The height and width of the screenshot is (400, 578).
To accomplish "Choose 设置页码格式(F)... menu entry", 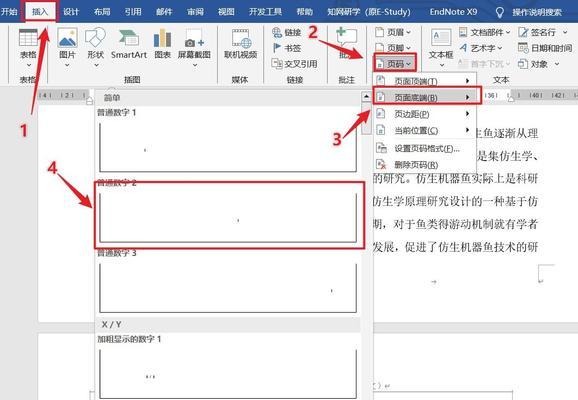I will [x=425, y=148].
